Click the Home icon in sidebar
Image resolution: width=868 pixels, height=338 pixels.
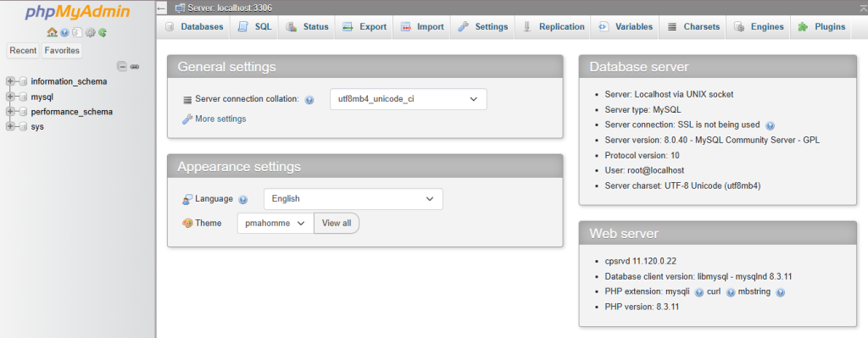coord(52,33)
